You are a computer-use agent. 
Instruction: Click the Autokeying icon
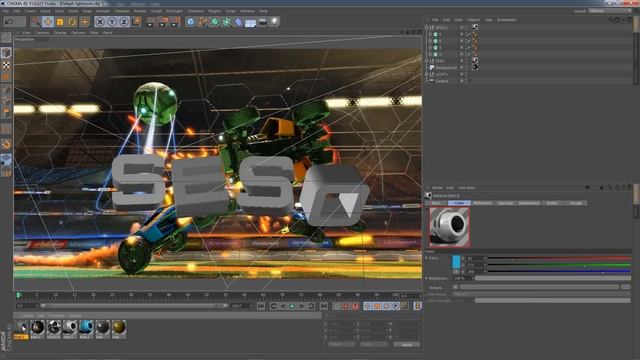(346, 306)
